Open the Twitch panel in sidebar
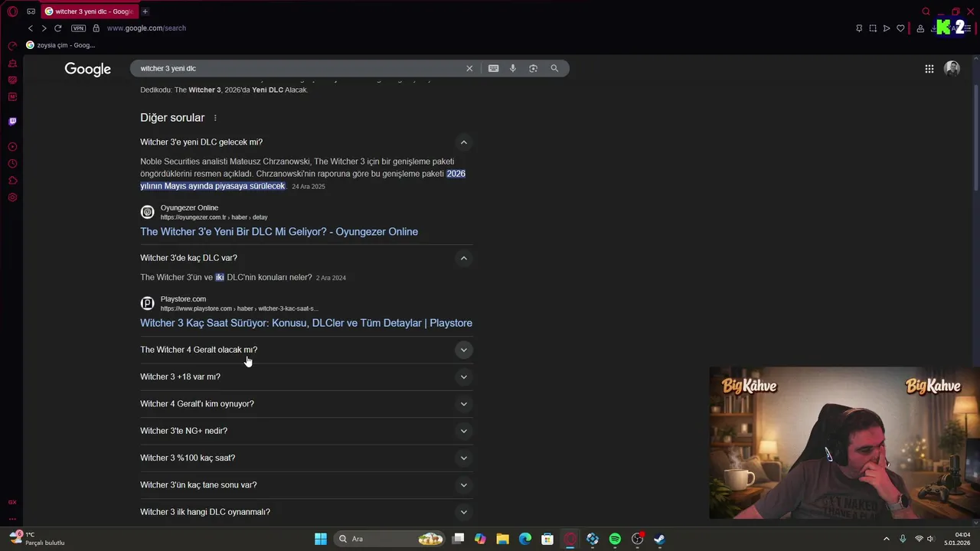 (x=12, y=121)
